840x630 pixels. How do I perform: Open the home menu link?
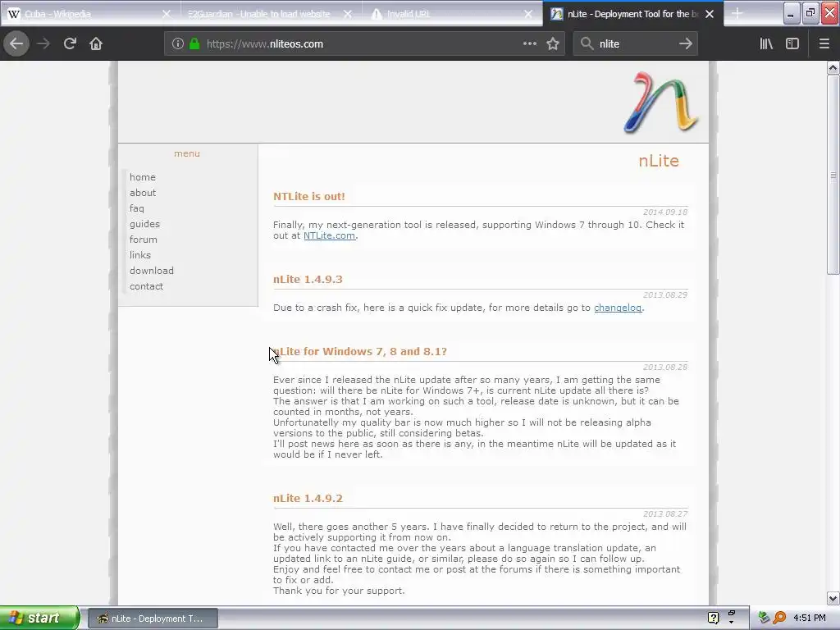(143, 177)
